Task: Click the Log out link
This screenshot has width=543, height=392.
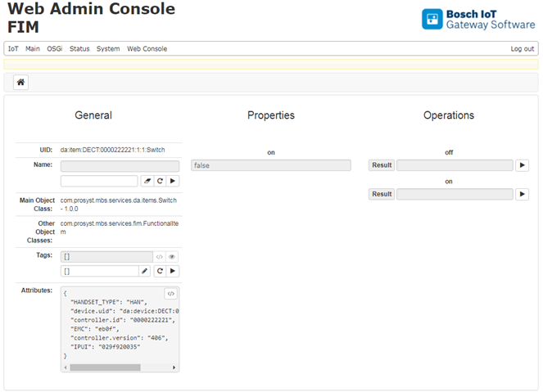Action: [522, 49]
